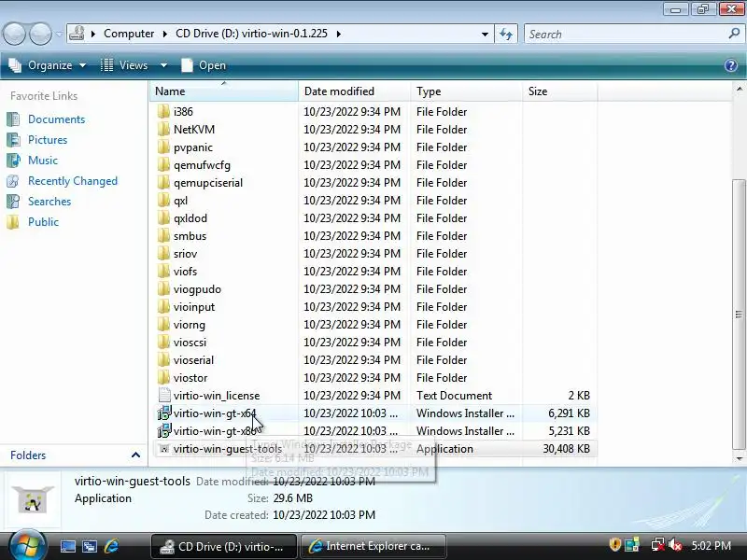
Task: Click the 30,408 KB size cell
Action: click(566, 449)
